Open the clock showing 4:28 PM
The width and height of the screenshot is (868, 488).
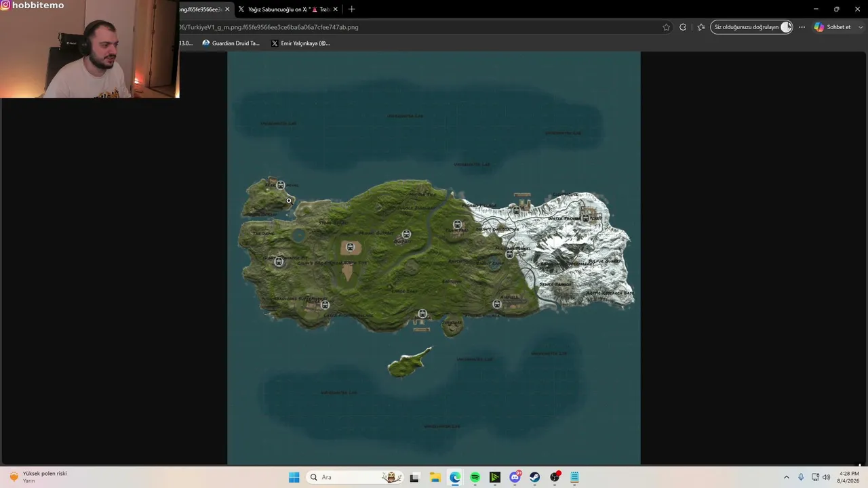pos(849,477)
